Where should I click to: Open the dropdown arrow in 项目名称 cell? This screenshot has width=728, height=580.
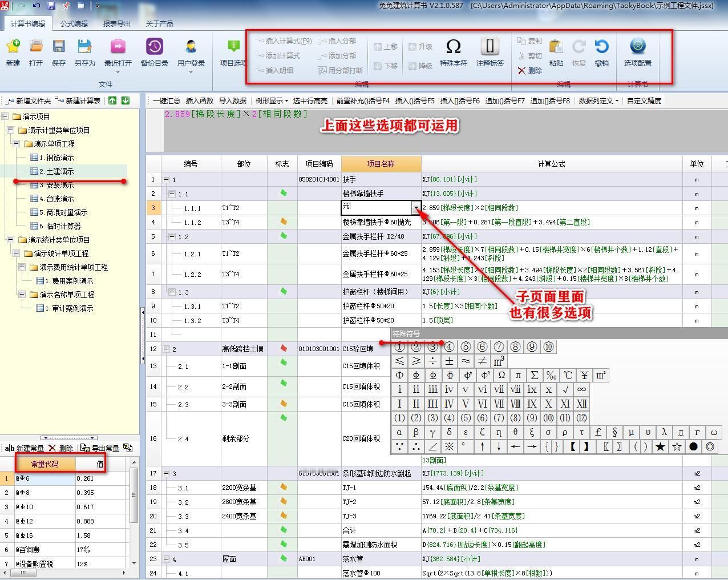(x=416, y=208)
